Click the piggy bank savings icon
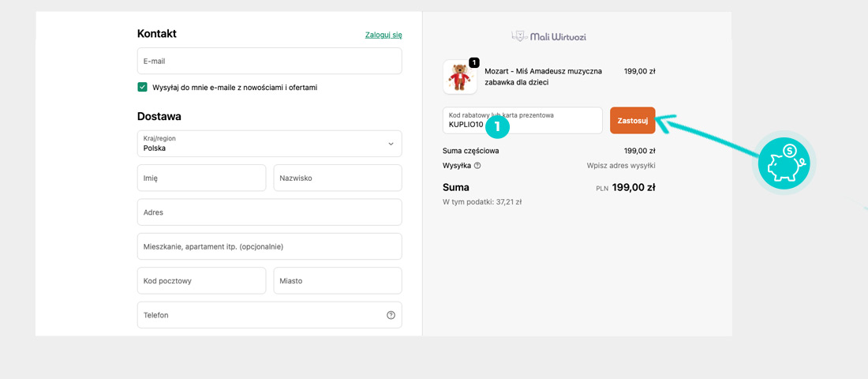The image size is (868, 379). 784,163
